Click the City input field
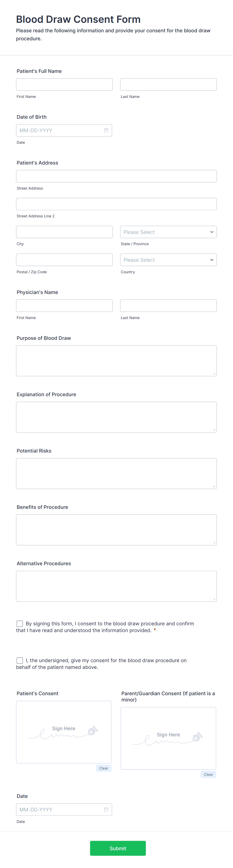 point(64,232)
